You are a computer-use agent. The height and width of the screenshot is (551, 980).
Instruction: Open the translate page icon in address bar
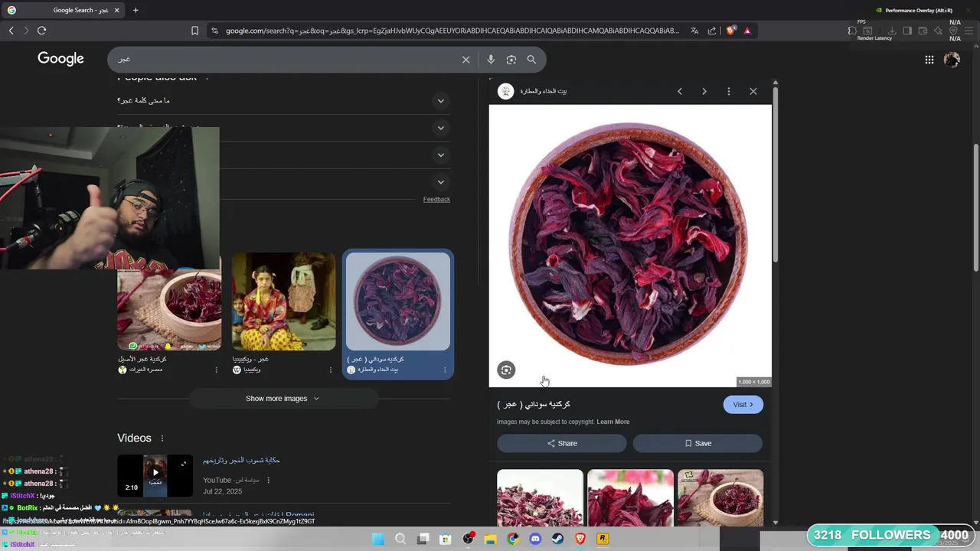[694, 31]
